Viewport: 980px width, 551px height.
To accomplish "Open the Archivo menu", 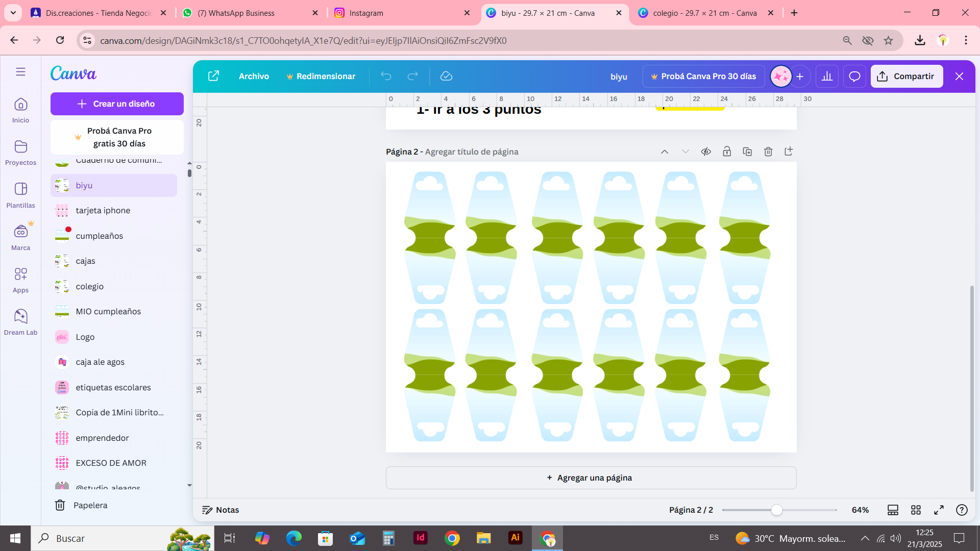I will pos(254,76).
